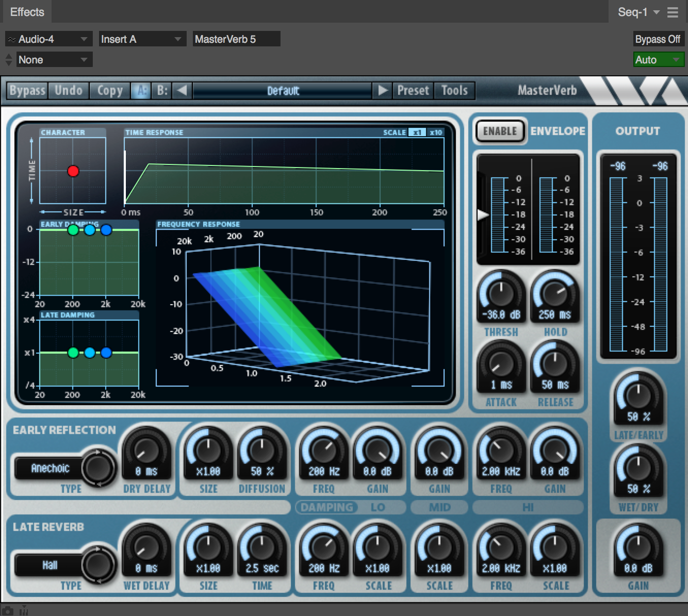Screen dimensions: 688x616
Task: Toggle the envelope ENABLE button
Action: point(499,131)
